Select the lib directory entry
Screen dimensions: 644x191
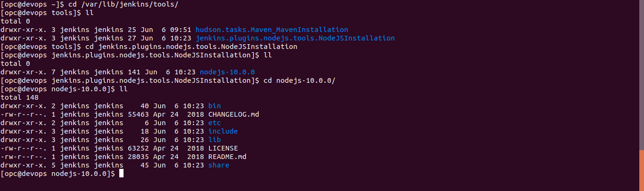coord(215,140)
